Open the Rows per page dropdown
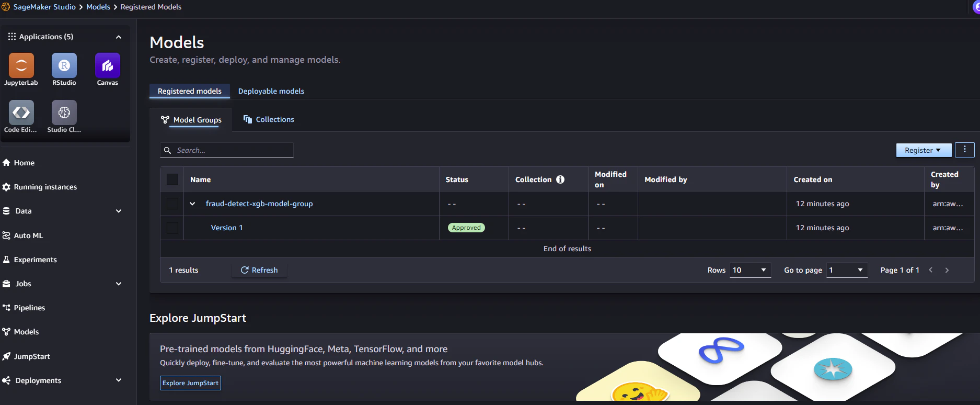 pyautogui.click(x=750, y=270)
